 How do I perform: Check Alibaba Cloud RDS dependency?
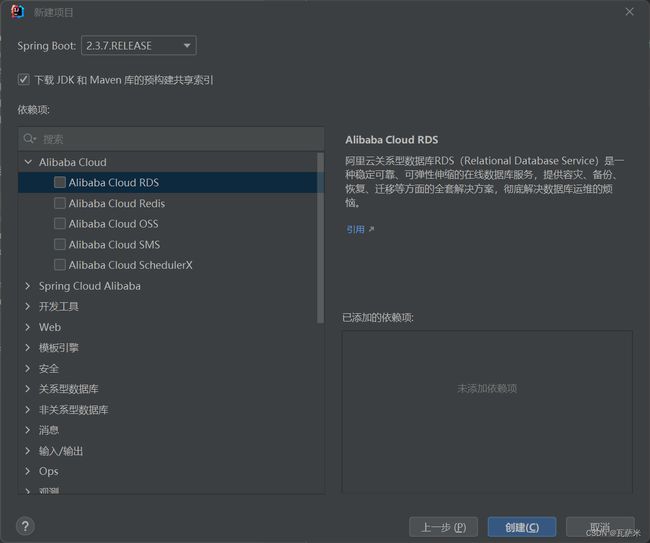click(x=60, y=182)
